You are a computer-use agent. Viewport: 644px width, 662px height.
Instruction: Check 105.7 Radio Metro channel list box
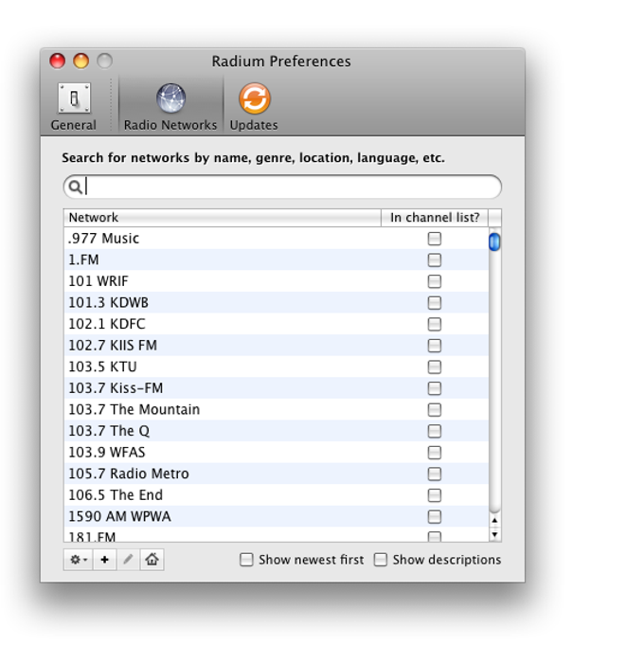[435, 474]
